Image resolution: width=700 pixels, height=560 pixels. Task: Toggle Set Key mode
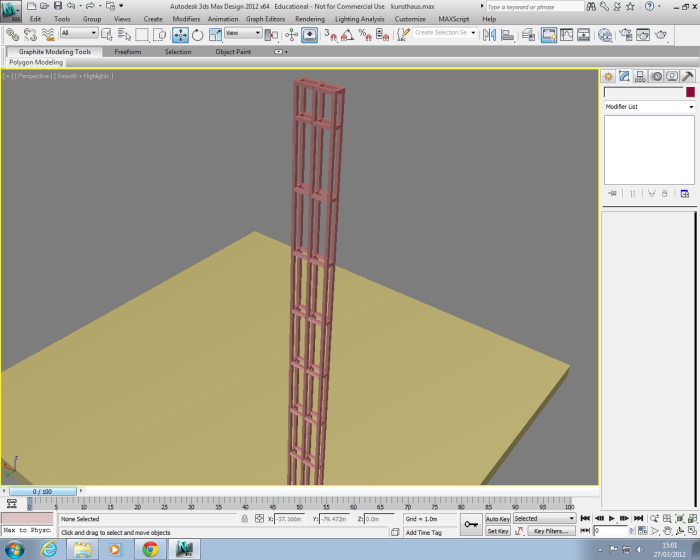point(498,531)
